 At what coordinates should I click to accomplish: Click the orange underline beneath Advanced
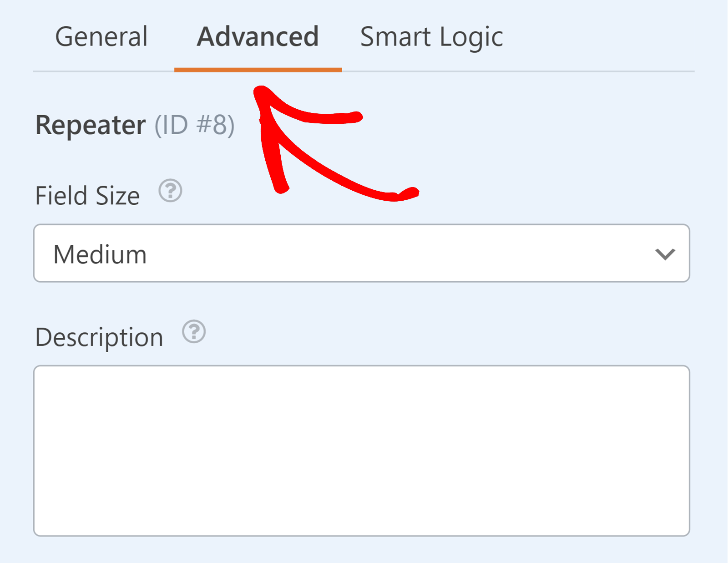[x=258, y=70]
